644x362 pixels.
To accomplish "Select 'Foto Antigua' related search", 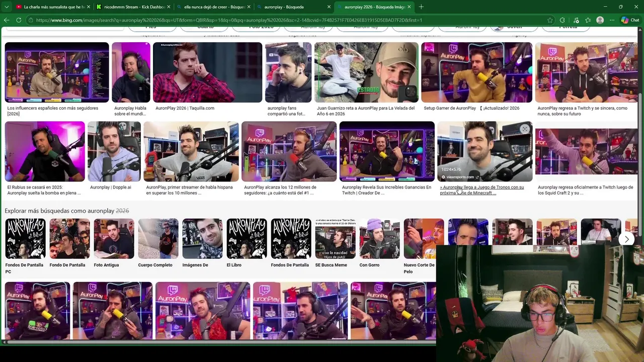I will pos(114,243).
